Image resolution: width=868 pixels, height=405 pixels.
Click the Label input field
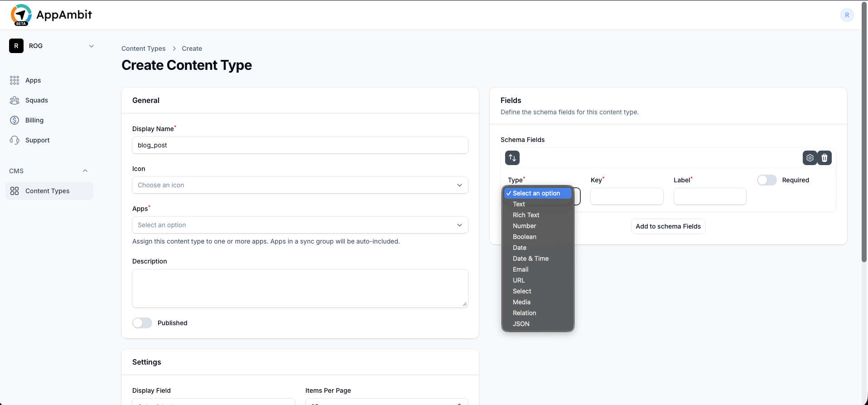click(710, 196)
